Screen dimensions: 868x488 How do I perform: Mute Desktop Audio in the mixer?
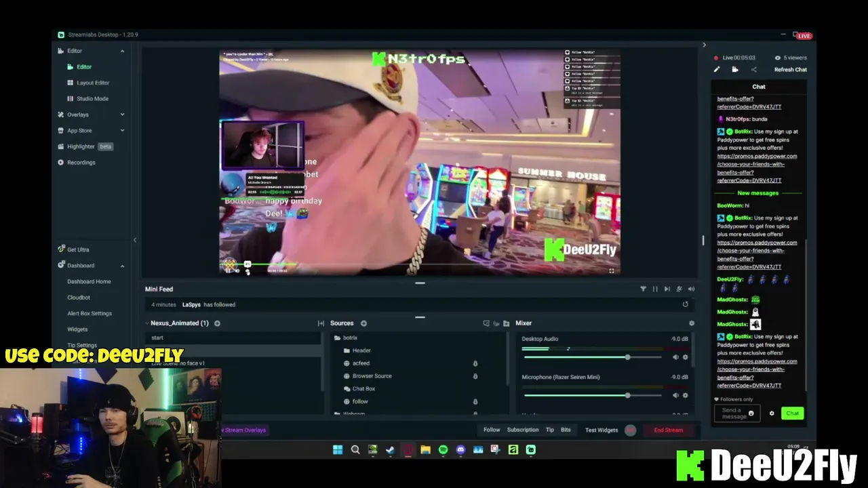675,357
